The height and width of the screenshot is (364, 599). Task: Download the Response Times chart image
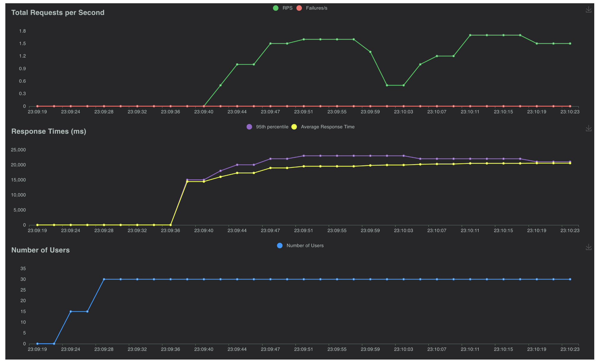(588, 128)
